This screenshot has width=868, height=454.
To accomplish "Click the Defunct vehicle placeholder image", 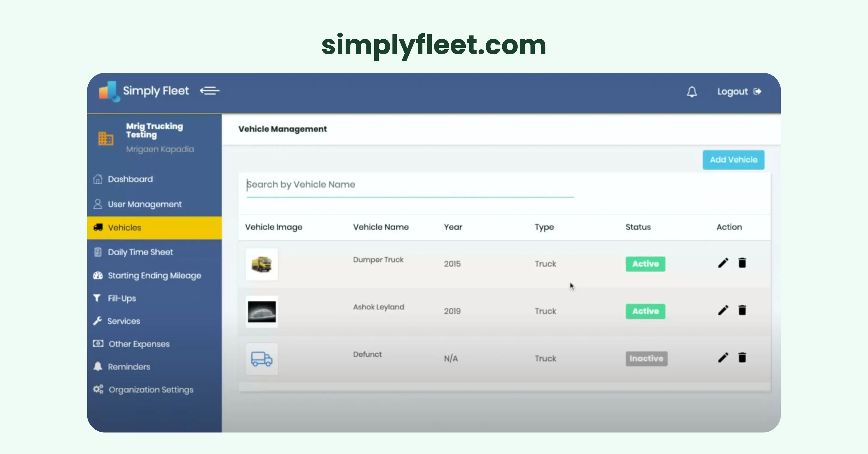I will coord(262,359).
